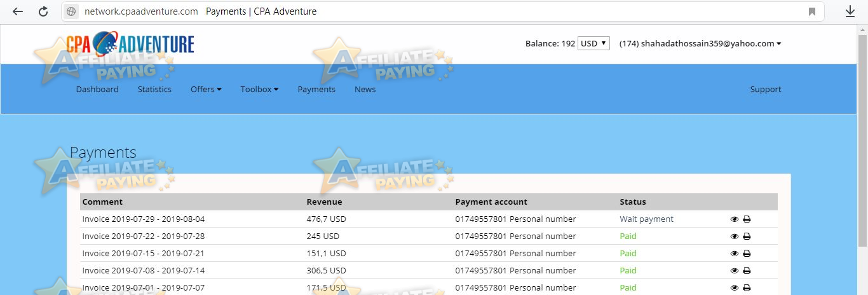Print invoice 2019-07-22 - 2019-07-28
The image size is (868, 295).
(747, 237)
